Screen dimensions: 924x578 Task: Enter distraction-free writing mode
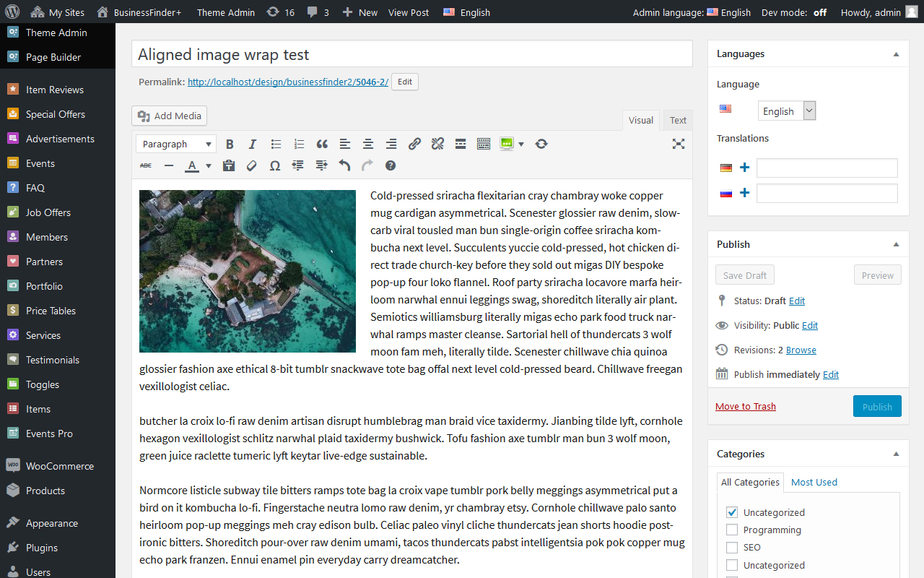pyautogui.click(x=679, y=144)
